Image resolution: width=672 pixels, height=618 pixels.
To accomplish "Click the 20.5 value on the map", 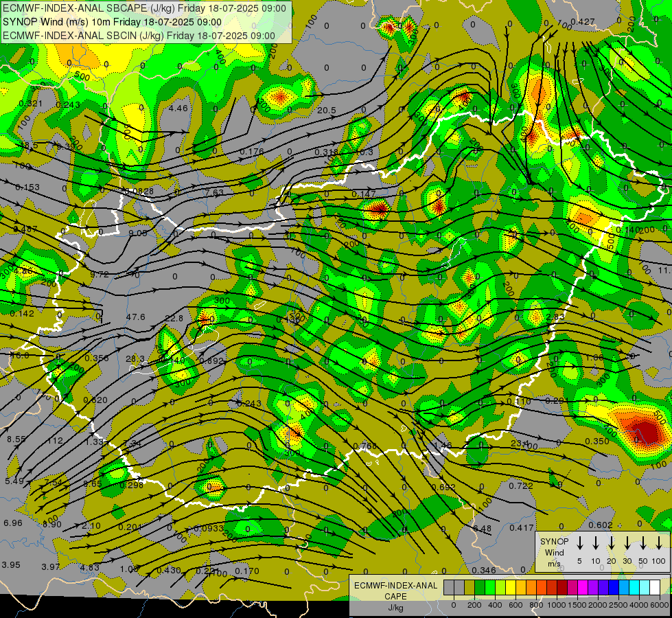I will 327,111.
